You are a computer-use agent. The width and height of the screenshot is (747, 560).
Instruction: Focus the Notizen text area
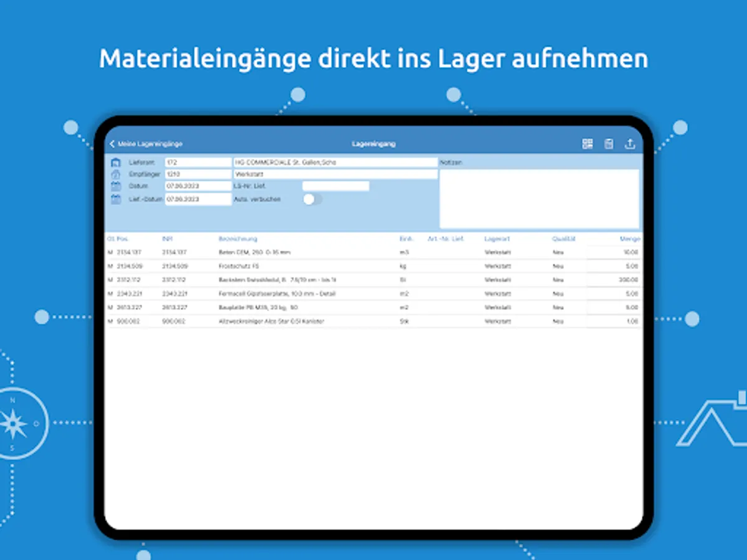coord(540,199)
